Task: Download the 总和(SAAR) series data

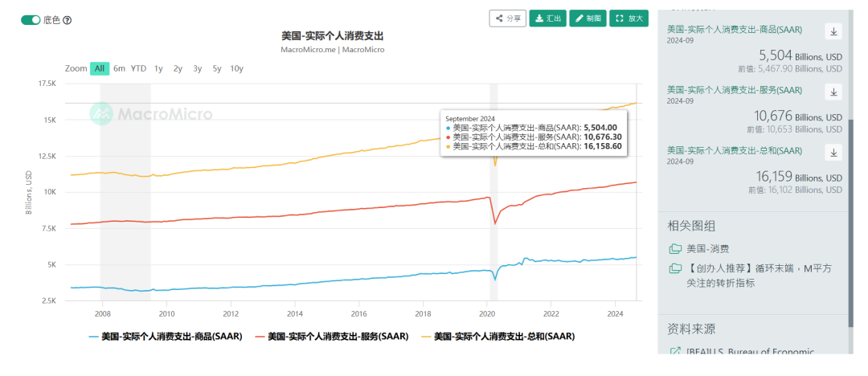Action: coord(833,152)
